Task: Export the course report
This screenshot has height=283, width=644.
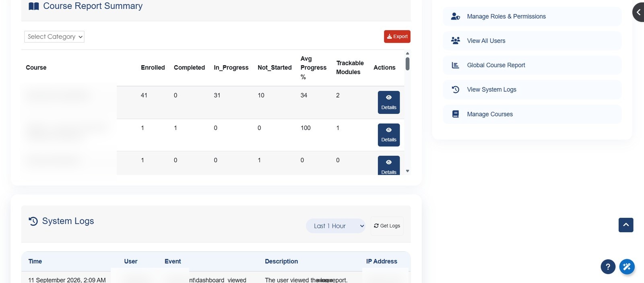Action: tap(397, 37)
